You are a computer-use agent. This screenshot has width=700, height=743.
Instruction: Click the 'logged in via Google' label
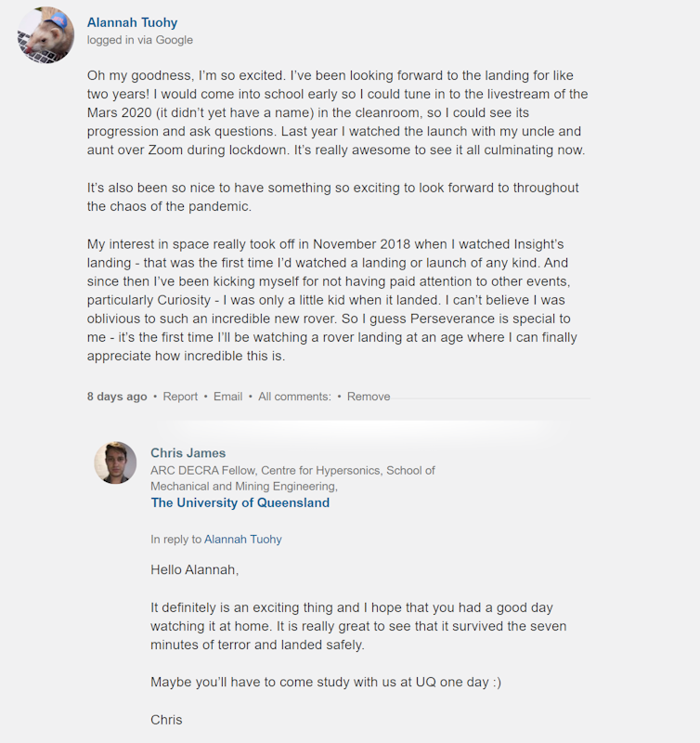coord(139,40)
